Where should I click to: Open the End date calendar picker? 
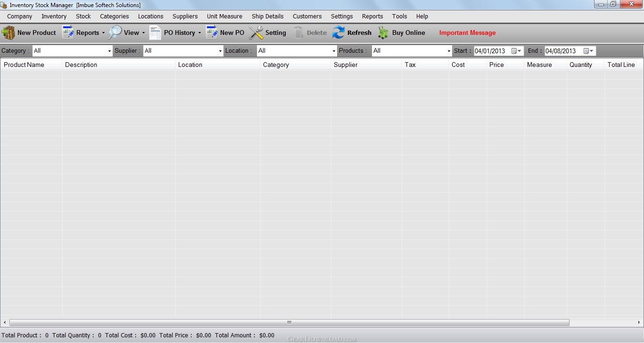point(588,51)
